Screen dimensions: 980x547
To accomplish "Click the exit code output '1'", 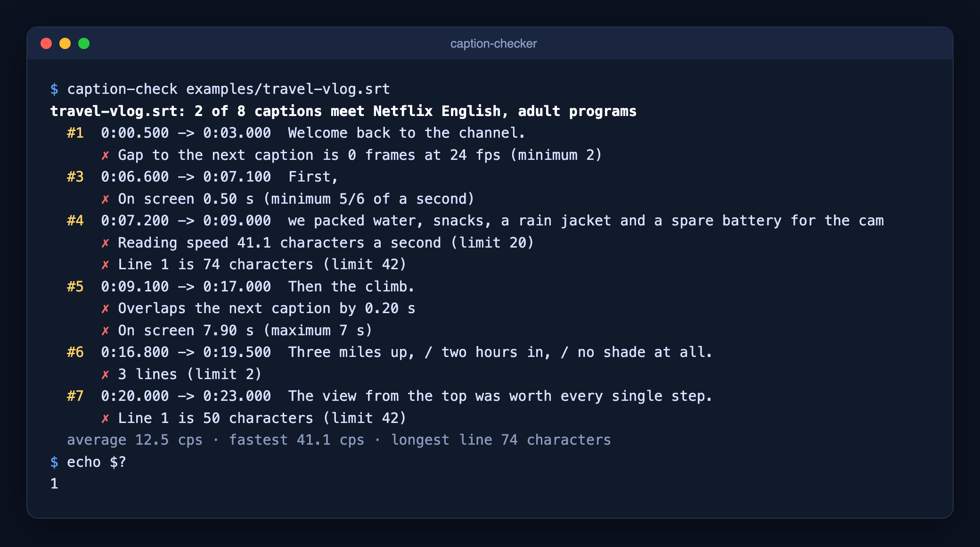I will 54,484.
